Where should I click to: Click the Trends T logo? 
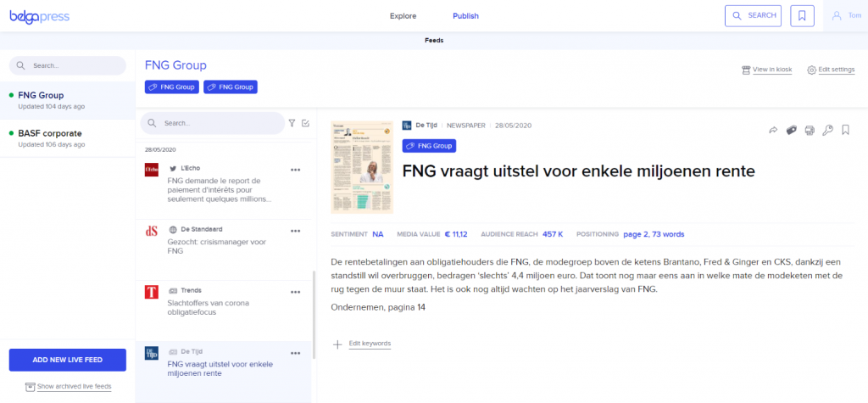pyautogui.click(x=152, y=292)
